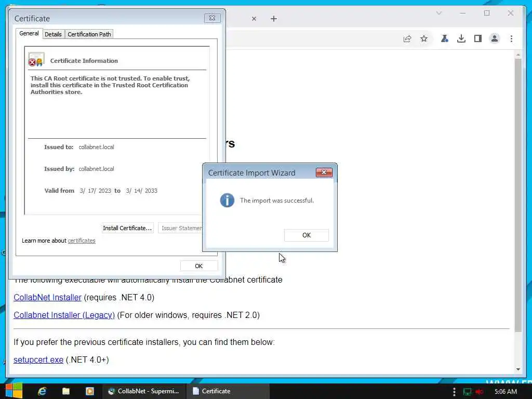Open the Certification Path tab
The width and height of the screenshot is (532, 399).
point(89,34)
